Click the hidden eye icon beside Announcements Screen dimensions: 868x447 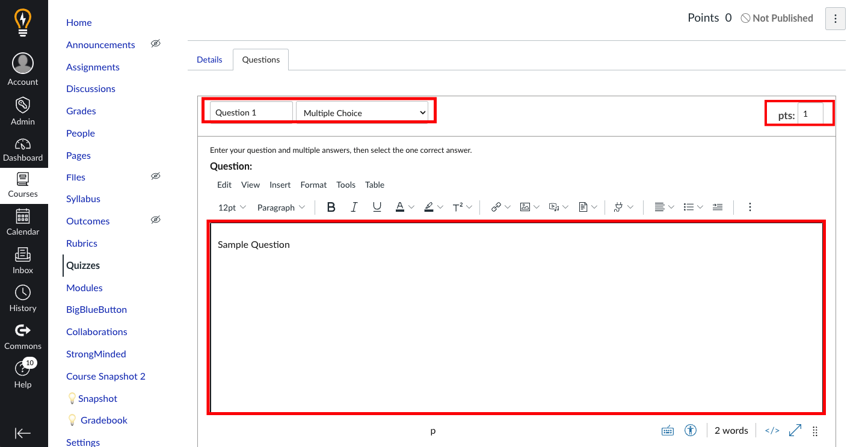(155, 44)
